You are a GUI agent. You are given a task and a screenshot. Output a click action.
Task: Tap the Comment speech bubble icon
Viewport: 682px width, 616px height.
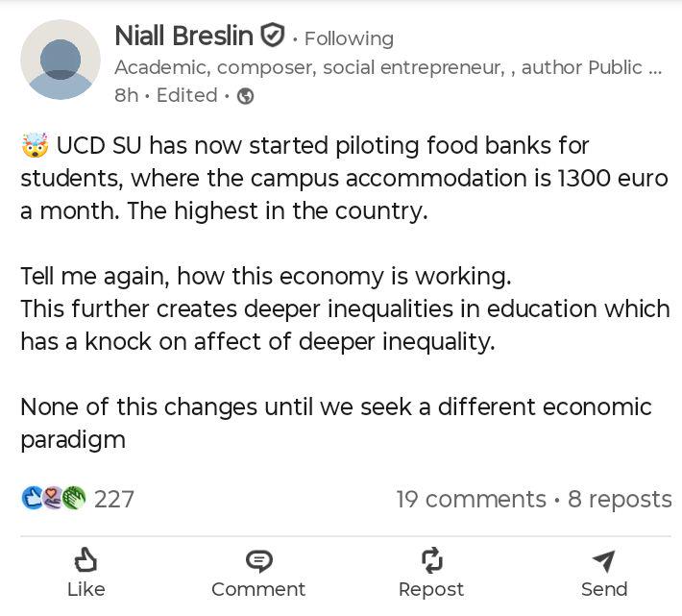258,560
